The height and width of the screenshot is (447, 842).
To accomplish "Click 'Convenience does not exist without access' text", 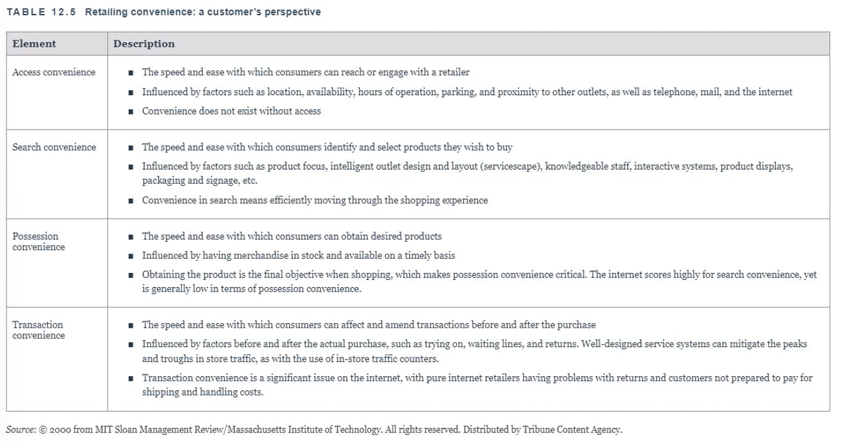I will point(231,111).
